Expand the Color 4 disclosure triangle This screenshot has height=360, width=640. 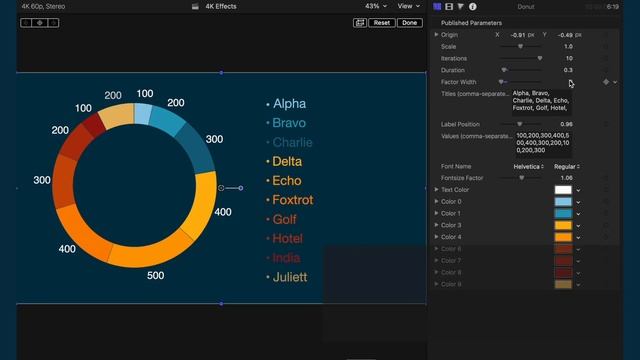[436, 237]
